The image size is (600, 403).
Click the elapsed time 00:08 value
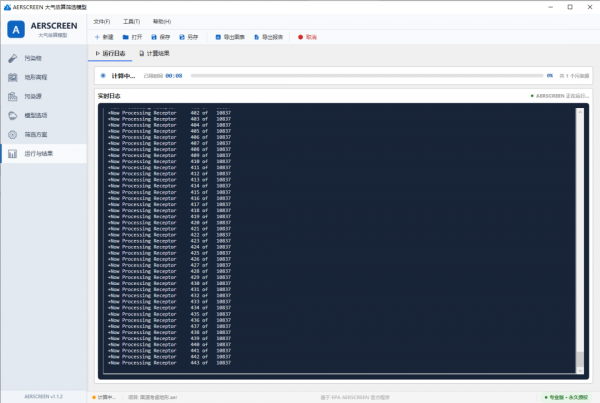pyautogui.click(x=174, y=76)
